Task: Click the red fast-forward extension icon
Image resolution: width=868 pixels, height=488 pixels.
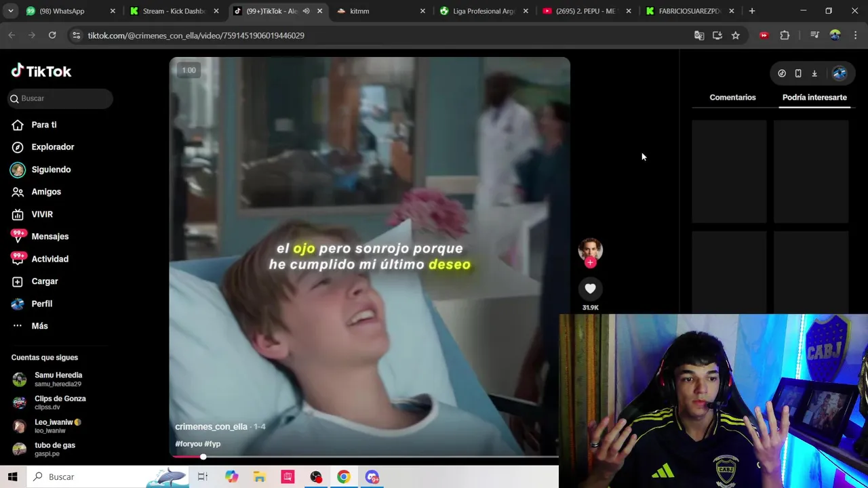Action: point(764,35)
